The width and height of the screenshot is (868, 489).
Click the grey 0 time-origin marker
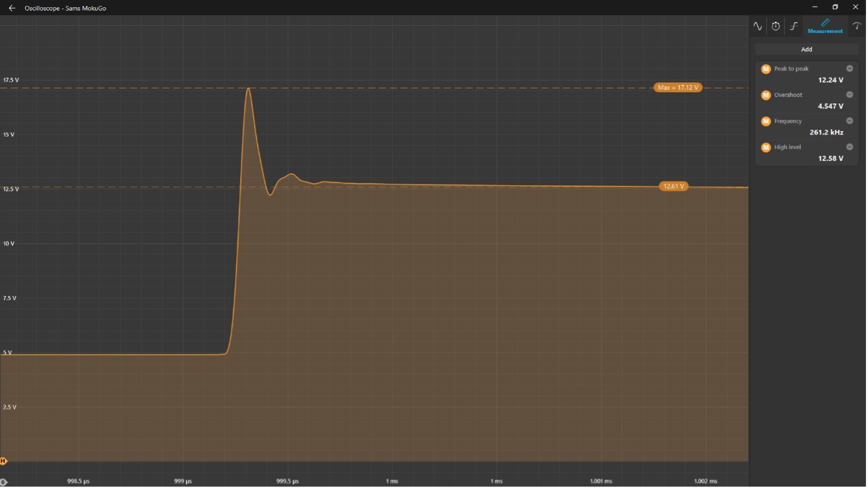(x=3, y=482)
